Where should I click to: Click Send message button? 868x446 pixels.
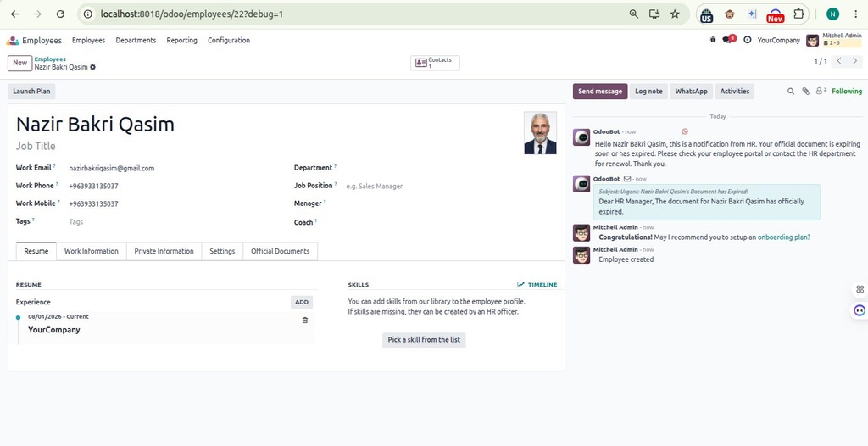[600, 92]
